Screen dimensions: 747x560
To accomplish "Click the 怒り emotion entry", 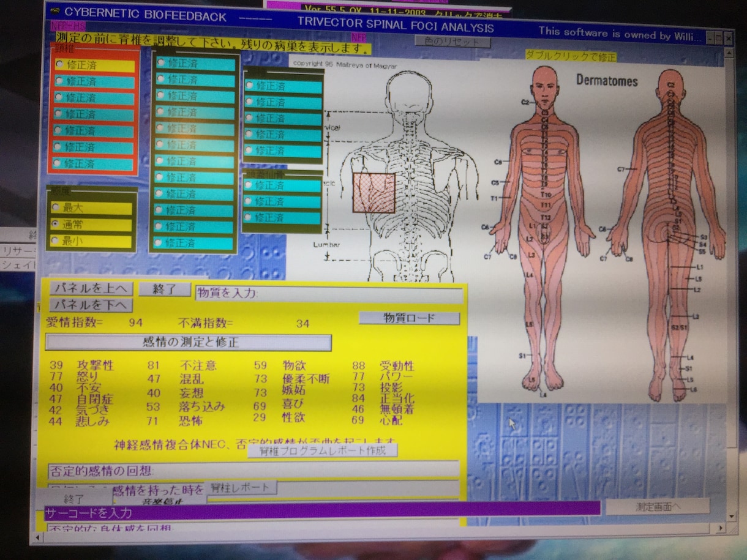I will (86, 376).
